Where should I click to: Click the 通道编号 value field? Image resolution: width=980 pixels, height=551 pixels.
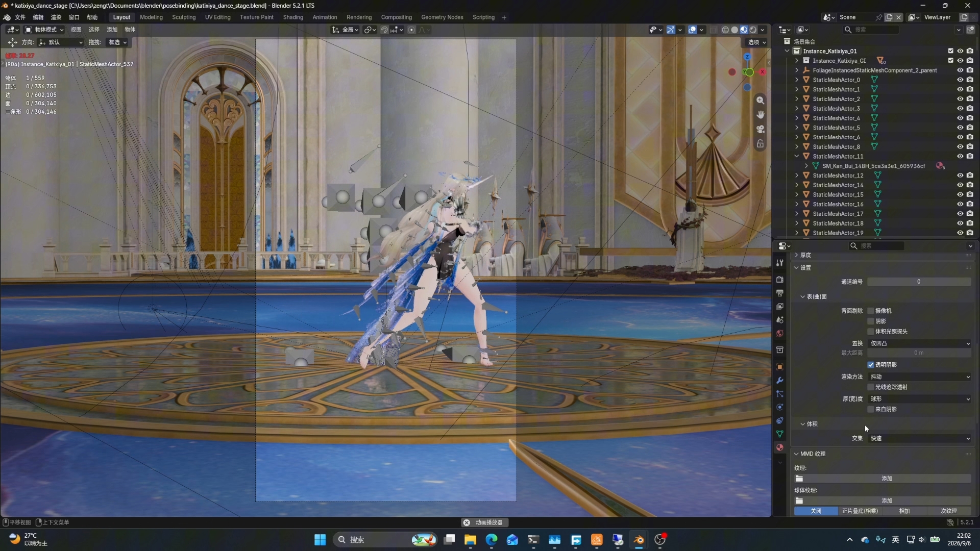pos(919,282)
